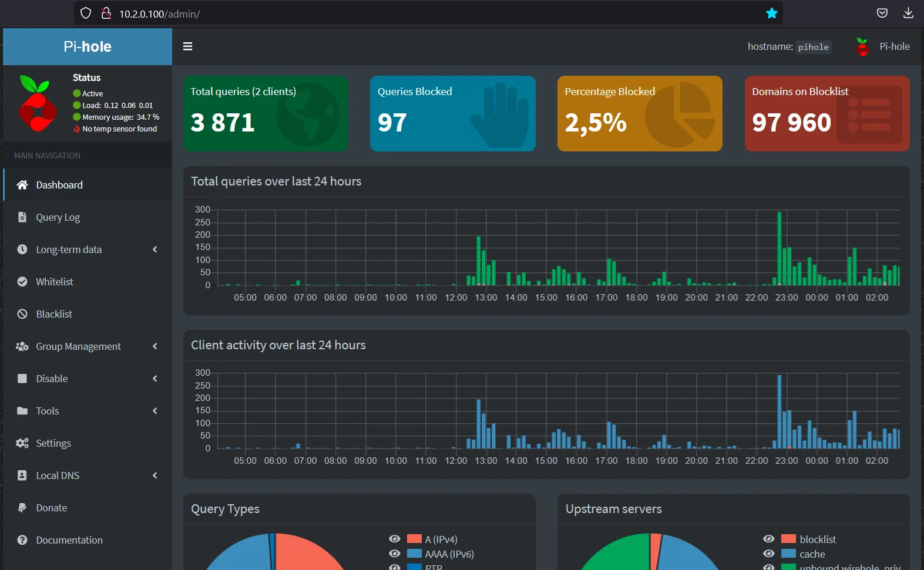Click the Pi-hole logo header link
Viewport: 924px width, 570px height.
coord(88,46)
